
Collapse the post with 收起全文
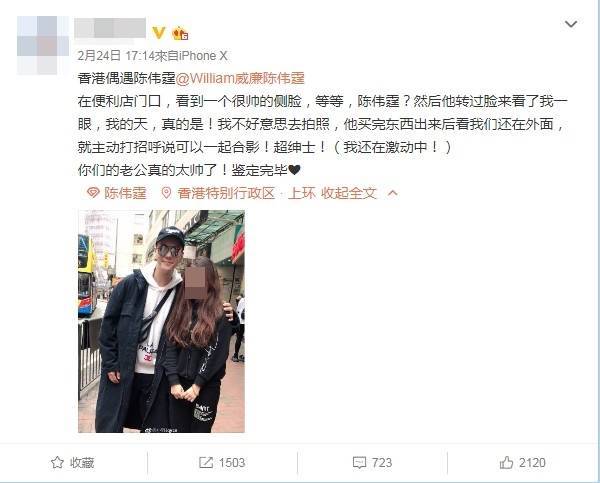pyautogui.click(x=349, y=193)
